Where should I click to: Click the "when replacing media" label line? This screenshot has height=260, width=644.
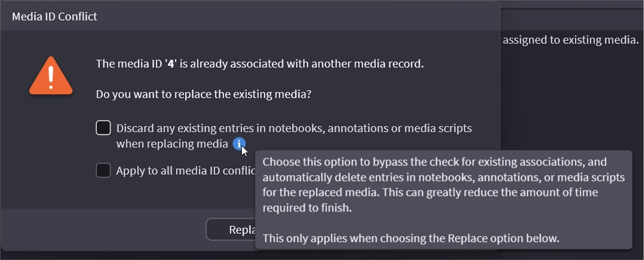172,144
